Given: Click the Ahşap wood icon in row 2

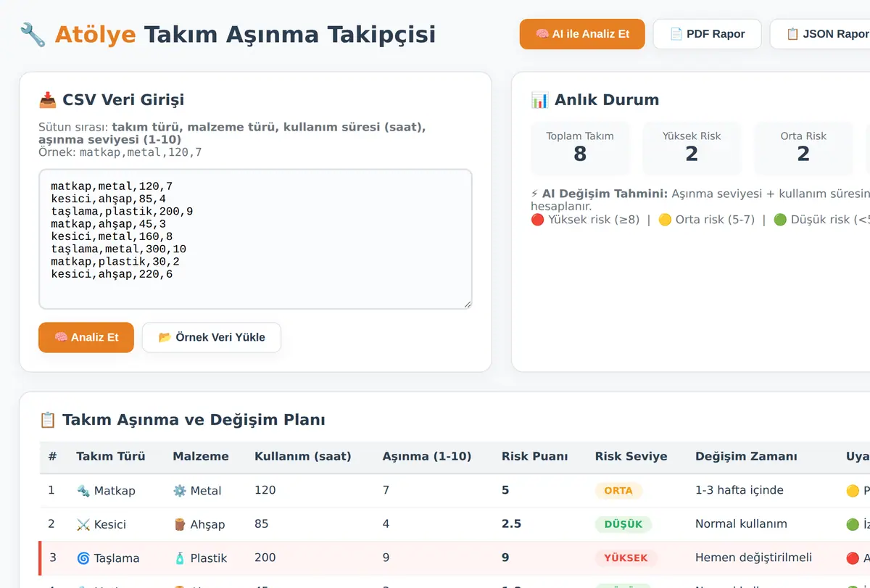Looking at the screenshot, I should tap(179, 524).
